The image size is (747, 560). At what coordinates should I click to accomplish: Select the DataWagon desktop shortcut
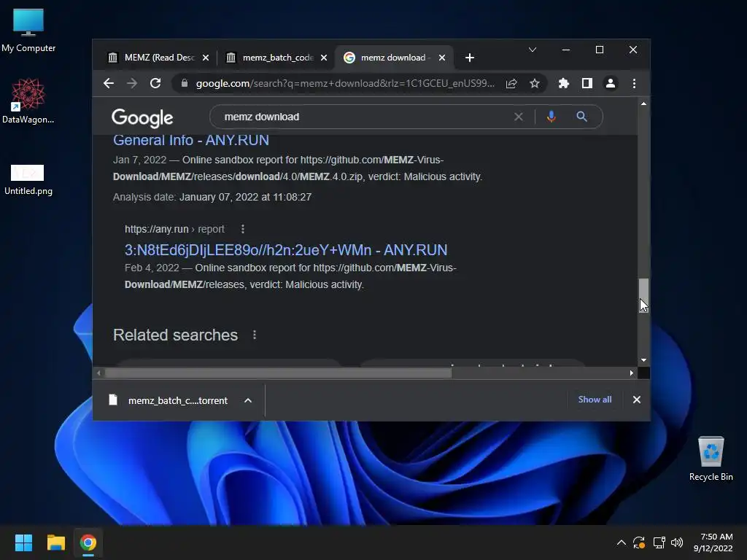click(x=28, y=101)
